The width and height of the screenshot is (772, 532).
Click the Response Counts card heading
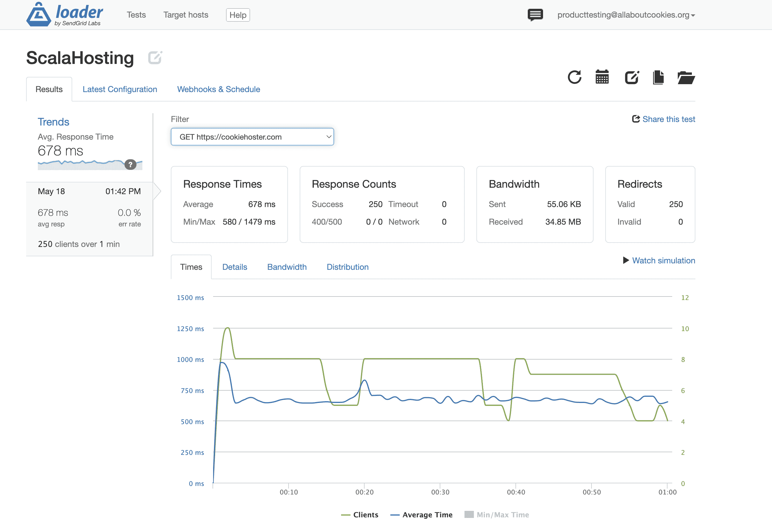354,184
